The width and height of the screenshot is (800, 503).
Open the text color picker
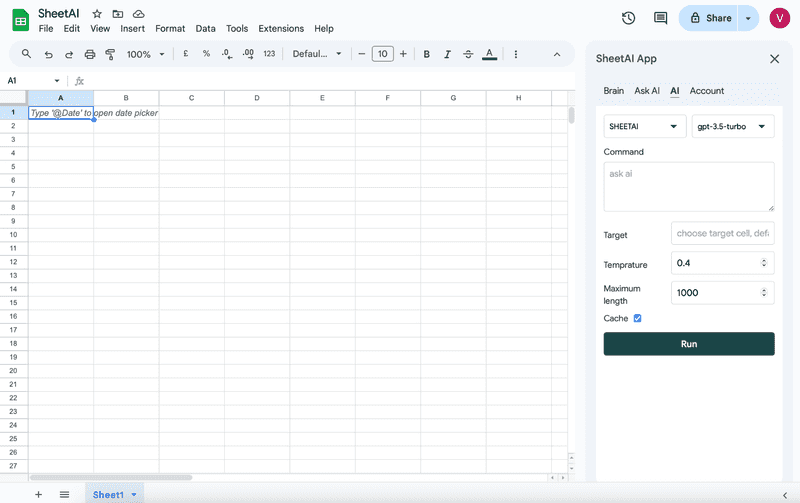(x=489, y=54)
